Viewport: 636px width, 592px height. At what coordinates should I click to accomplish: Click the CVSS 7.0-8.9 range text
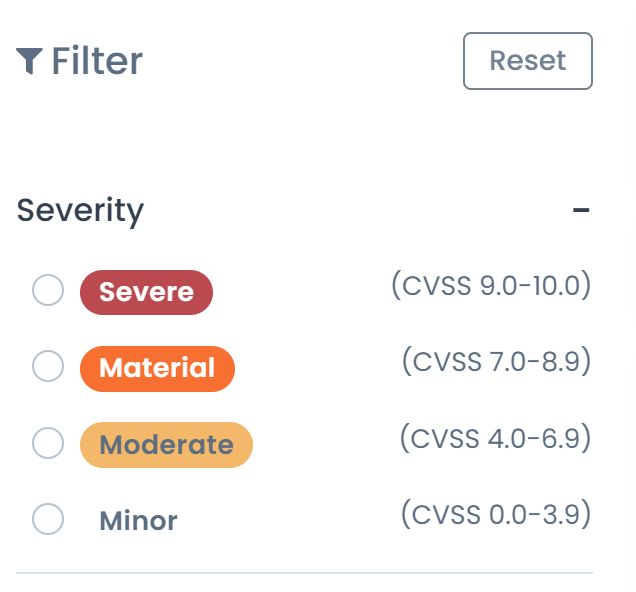point(496,361)
